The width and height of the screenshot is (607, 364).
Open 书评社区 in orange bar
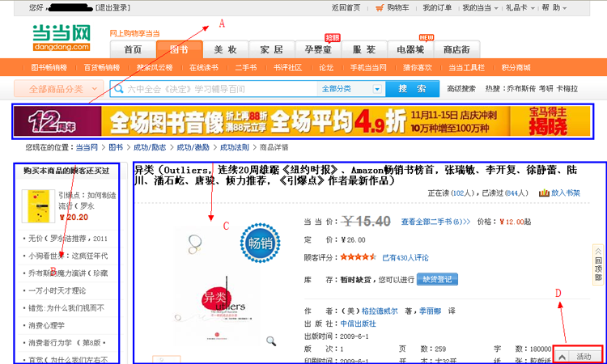click(x=287, y=68)
